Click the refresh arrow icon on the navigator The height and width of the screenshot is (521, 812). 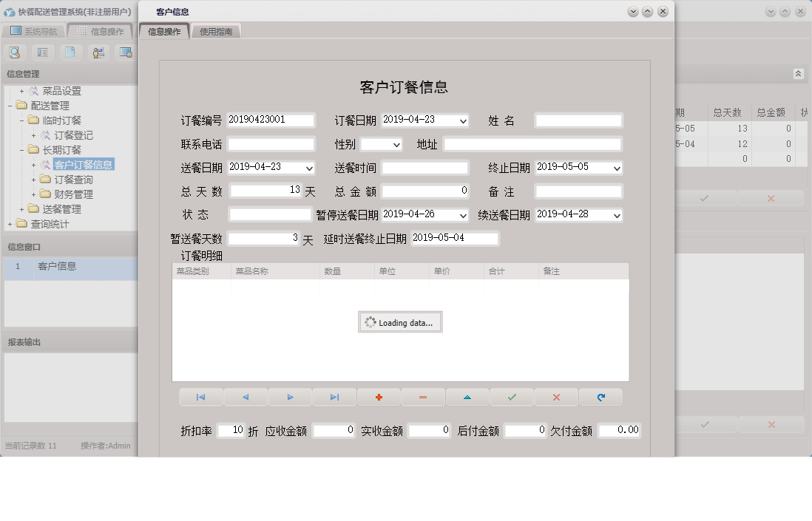[x=600, y=397]
